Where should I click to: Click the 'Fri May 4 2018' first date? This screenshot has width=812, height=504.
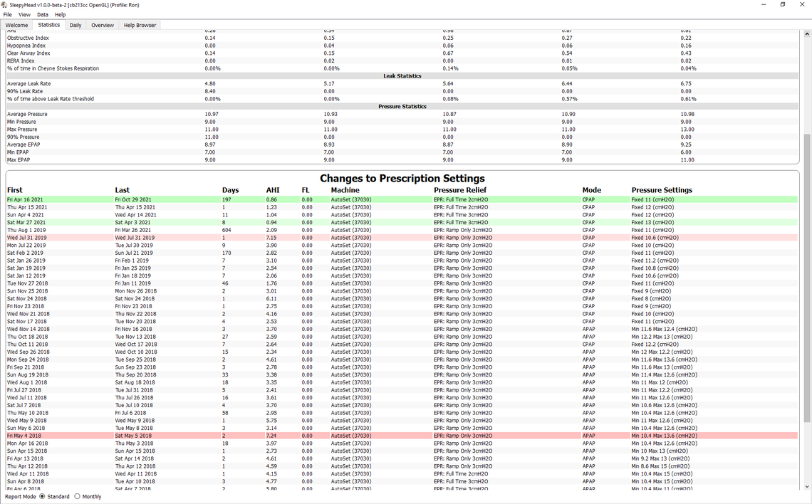pyautogui.click(x=24, y=436)
